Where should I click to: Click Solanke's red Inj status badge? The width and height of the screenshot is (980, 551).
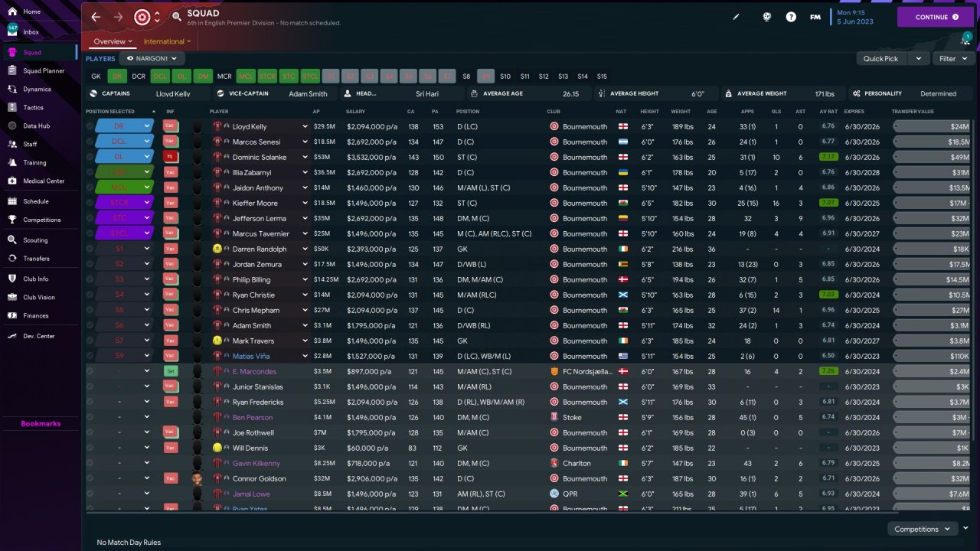click(x=171, y=157)
